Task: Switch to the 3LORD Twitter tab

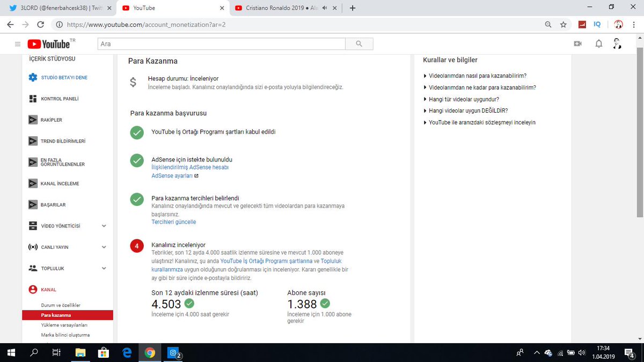Action: coord(60,8)
